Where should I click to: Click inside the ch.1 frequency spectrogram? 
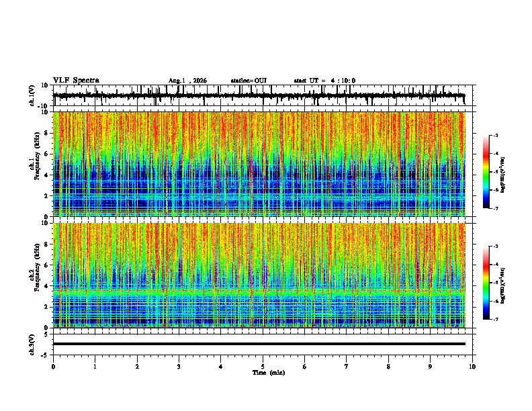point(259,164)
